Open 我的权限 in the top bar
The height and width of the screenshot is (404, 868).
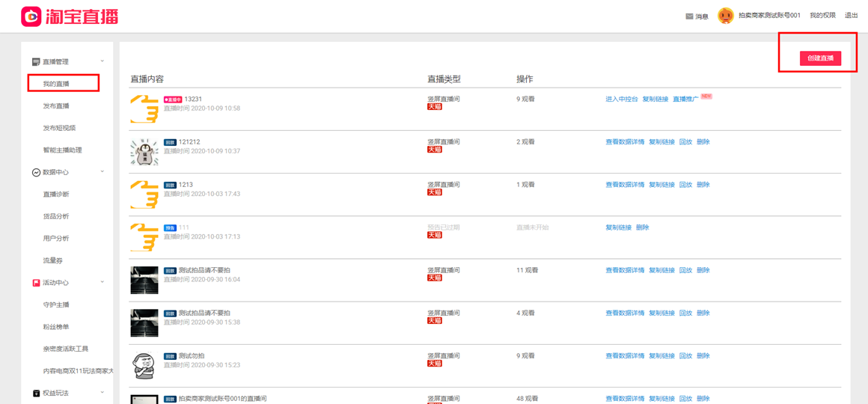pos(822,16)
